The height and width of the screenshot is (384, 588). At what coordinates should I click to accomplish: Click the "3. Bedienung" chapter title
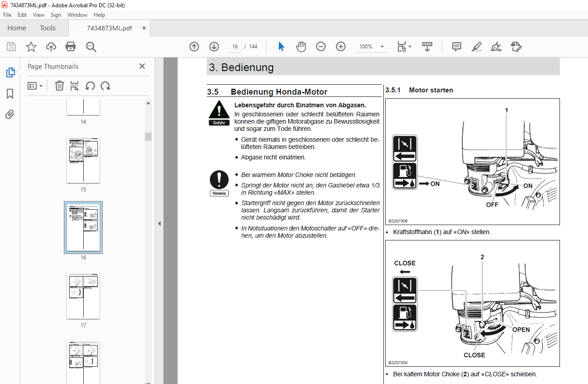coord(241,67)
